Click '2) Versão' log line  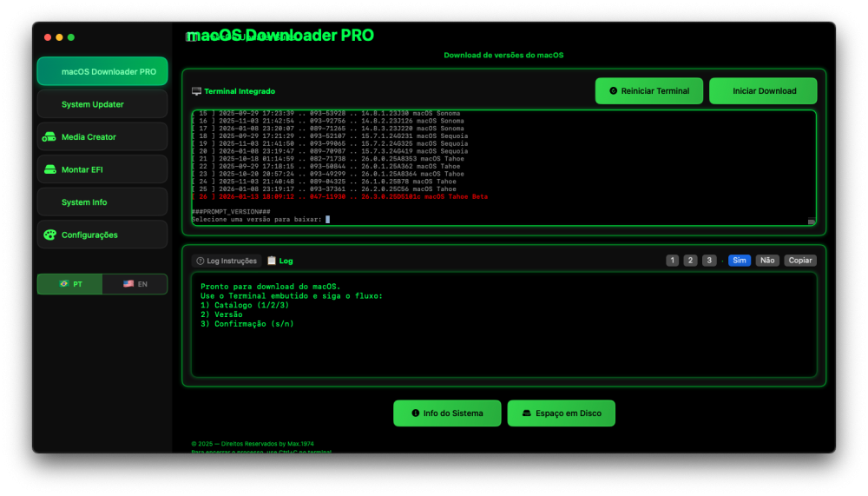pos(221,314)
